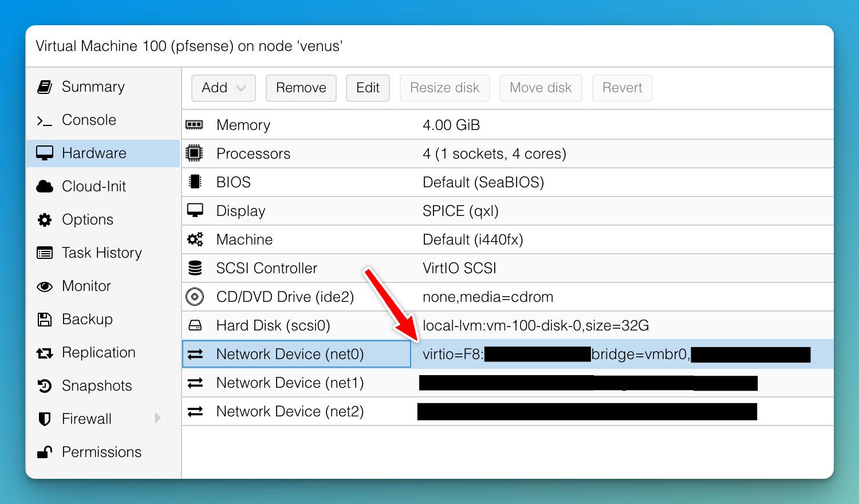Show the Task History section
The width and height of the screenshot is (859, 504).
(102, 253)
